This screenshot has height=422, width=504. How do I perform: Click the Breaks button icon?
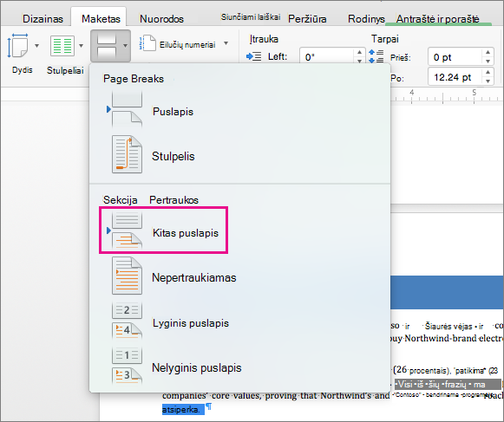tap(107, 46)
